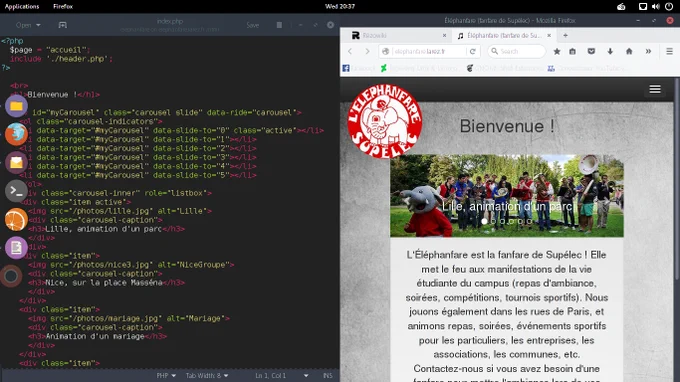Viewport: 680px width, 382px height.
Task: Switch to the Rézowiki tab
Action: point(396,36)
